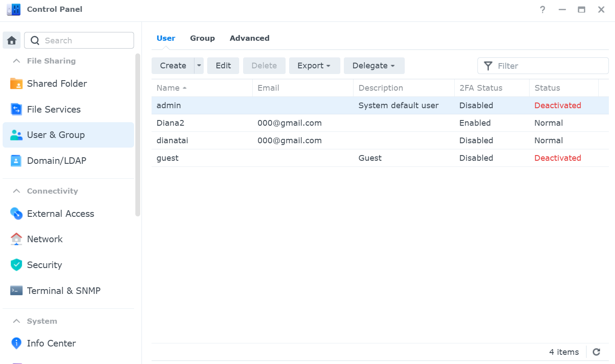
Task: Sort by the Name column header
Action: pos(202,88)
